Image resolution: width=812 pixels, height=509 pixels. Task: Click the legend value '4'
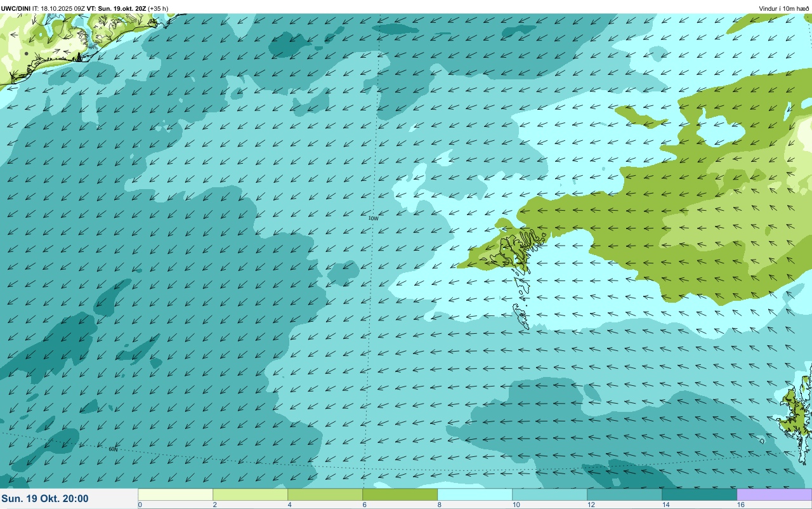[x=289, y=505]
